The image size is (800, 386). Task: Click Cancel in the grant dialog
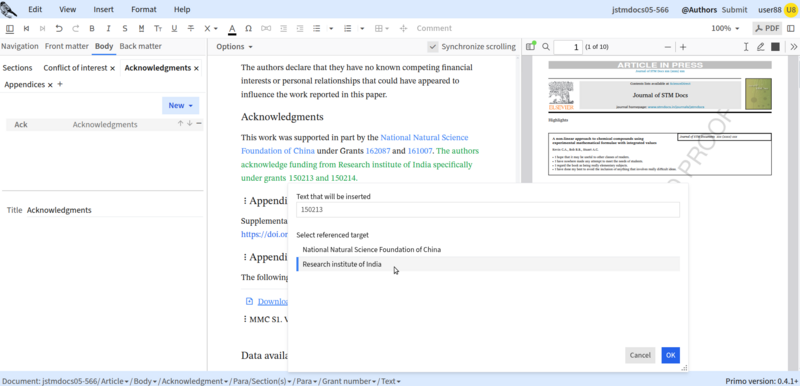coord(640,355)
